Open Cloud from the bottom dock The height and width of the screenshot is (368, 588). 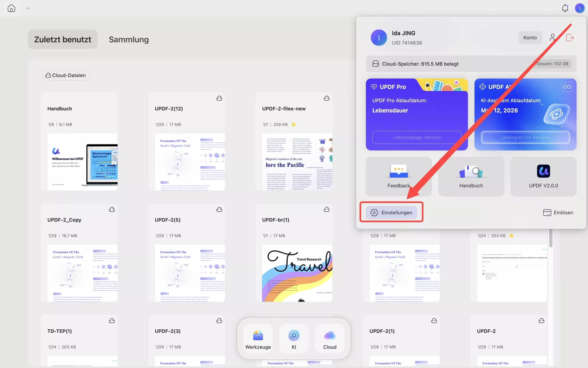pos(330,339)
